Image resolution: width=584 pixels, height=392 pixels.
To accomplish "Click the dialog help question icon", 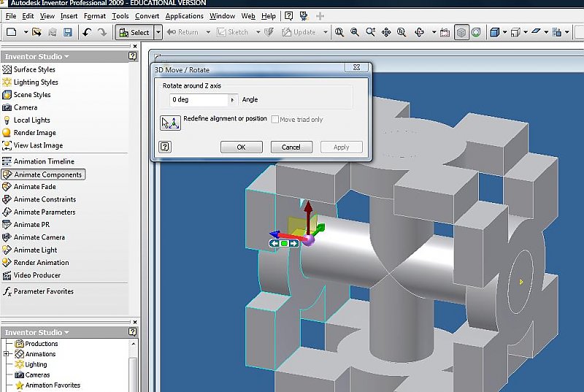I will coord(165,147).
